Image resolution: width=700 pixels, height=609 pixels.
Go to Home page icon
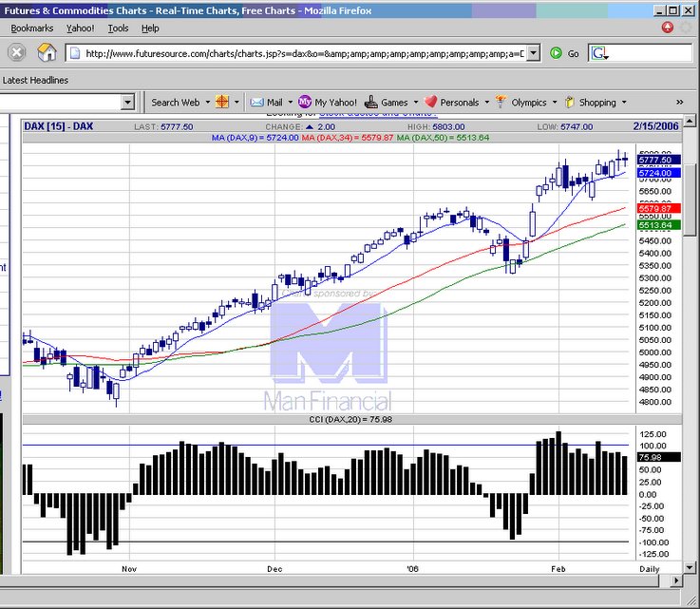click(x=47, y=52)
